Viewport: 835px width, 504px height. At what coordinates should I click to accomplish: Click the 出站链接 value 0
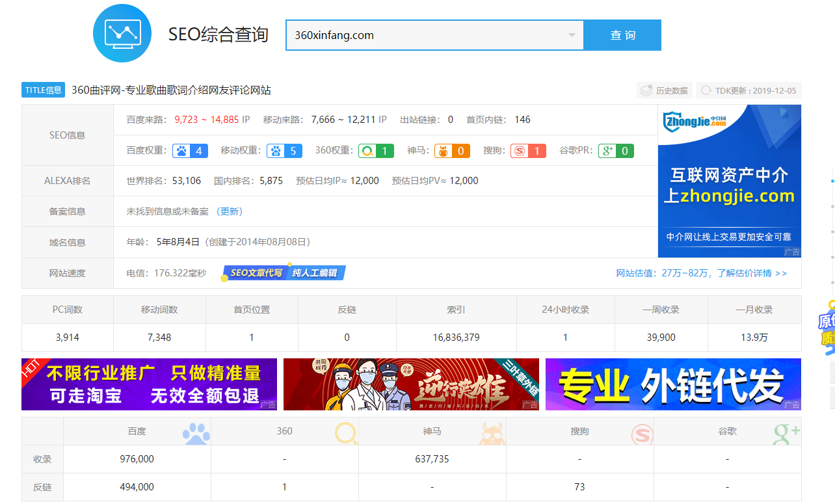pos(451,120)
